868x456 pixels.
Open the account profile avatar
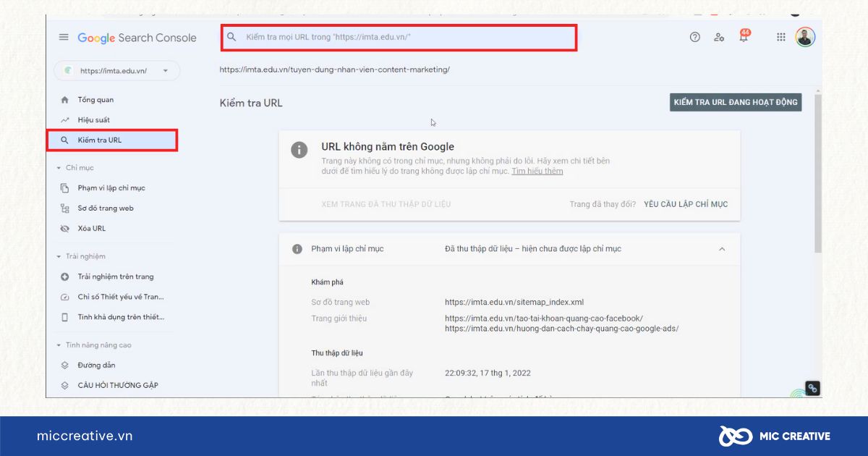(805, 37)
